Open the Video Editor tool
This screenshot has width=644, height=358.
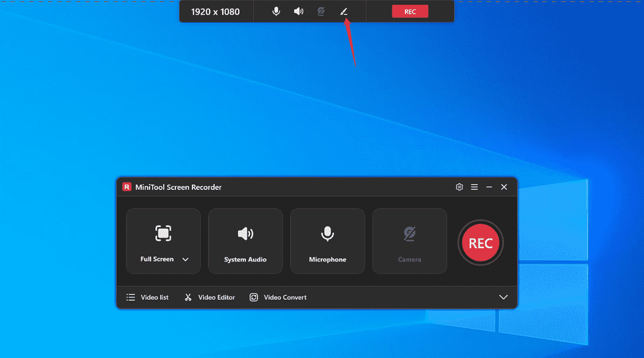[x=209, y=297]
